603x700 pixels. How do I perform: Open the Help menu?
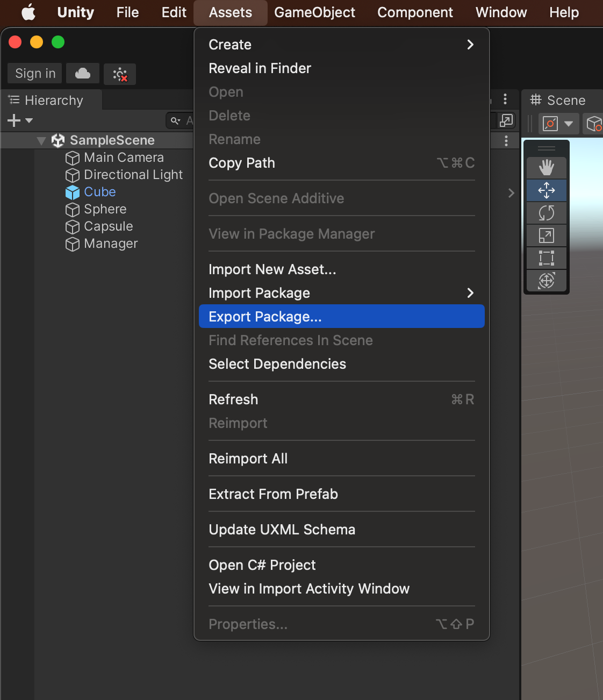(564, 12)
